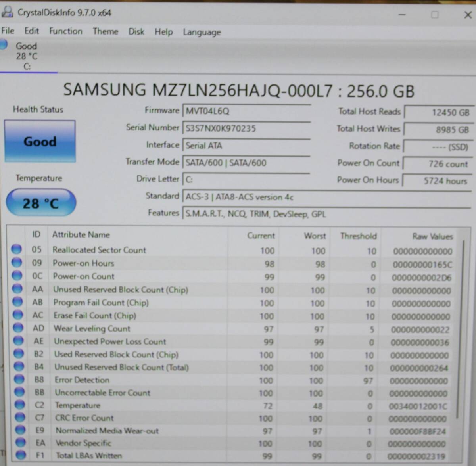Click status icon for Unexpected Power Loss Count

pos(18,340)
